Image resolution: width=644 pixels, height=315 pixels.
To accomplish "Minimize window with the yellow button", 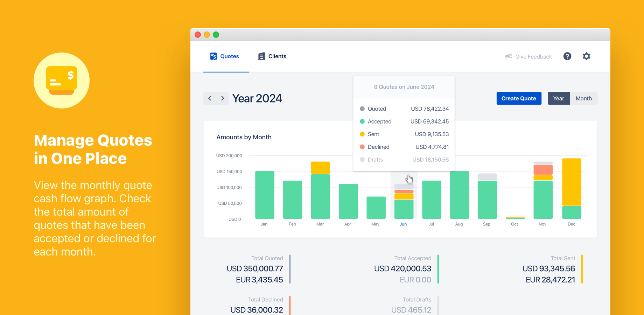I will (207, 35).
